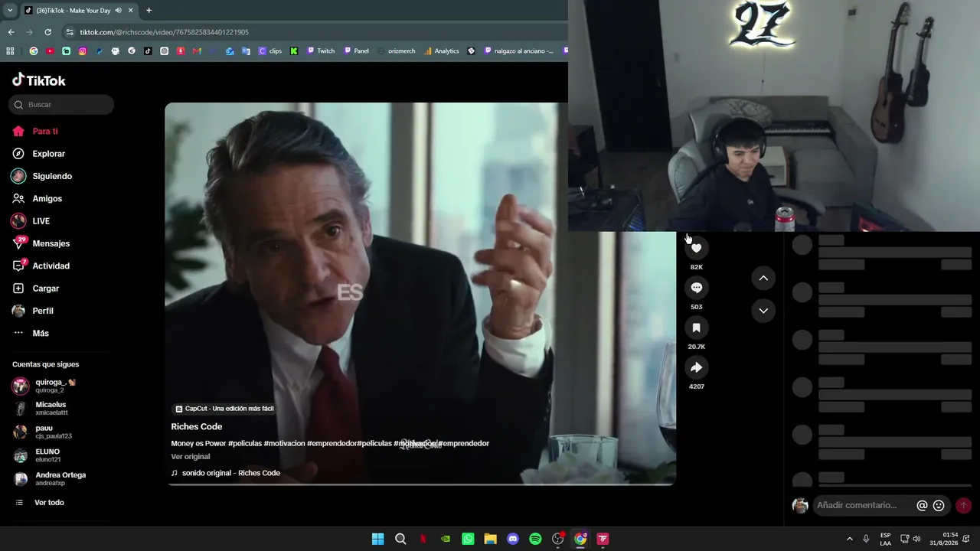
Task: Click Ver original under the caption
Action: 191,457
